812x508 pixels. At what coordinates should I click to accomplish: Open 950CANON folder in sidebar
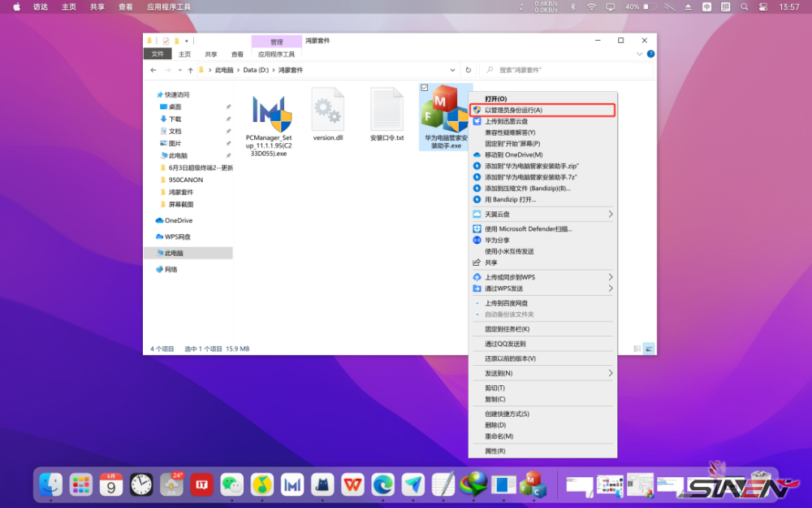point(185,180)
